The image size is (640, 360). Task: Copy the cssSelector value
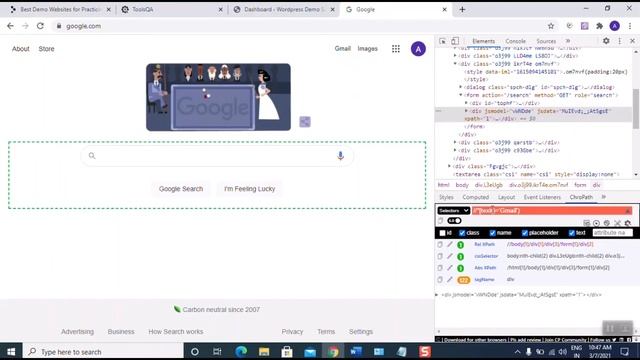click(x=440, y=256)
